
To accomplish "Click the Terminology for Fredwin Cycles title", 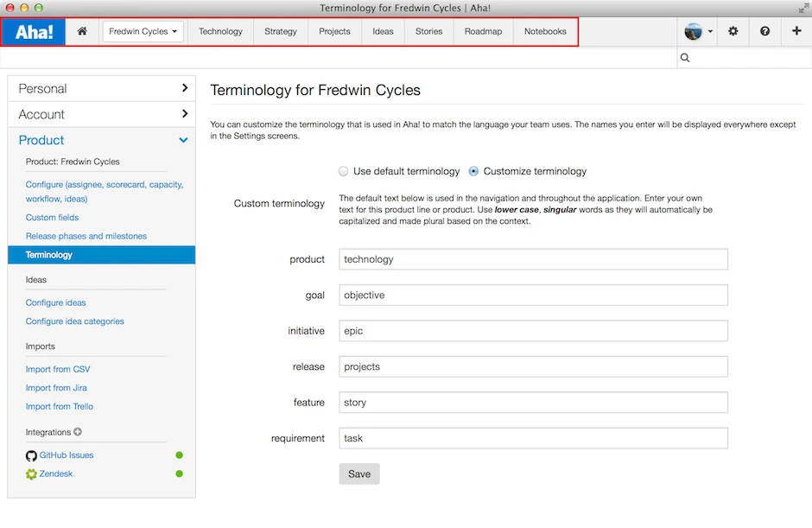I will coord(315,90).
